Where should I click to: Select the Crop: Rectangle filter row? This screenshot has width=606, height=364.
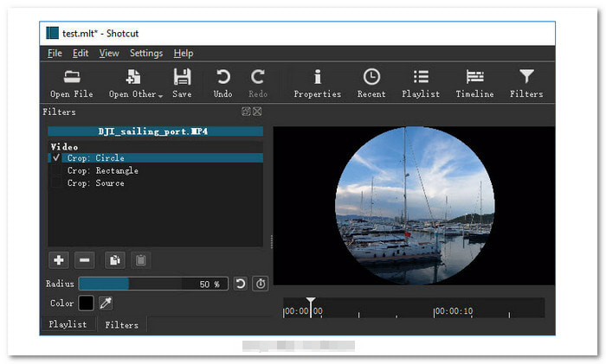(155, 170)
